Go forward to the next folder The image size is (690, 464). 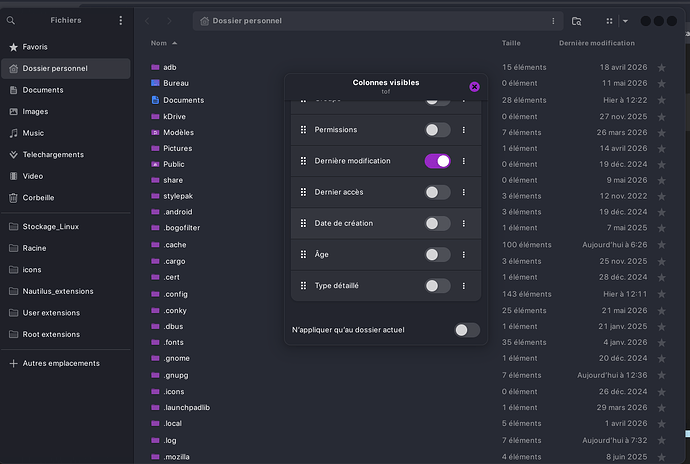click(x=169, y=21)
